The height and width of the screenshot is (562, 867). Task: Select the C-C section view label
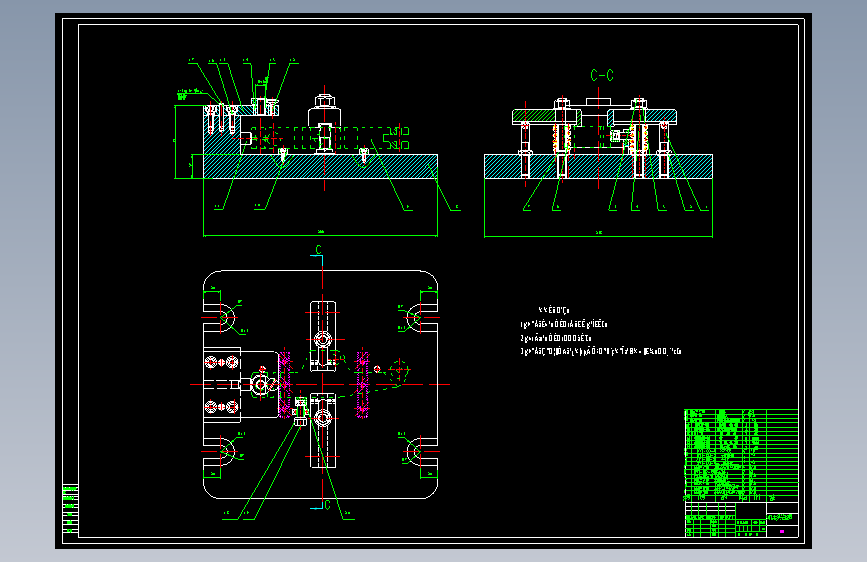(x=602, y=75)
